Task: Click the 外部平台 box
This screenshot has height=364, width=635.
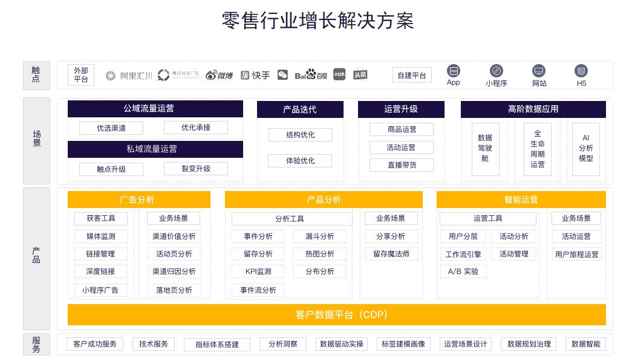Action: tap(81, 75)
